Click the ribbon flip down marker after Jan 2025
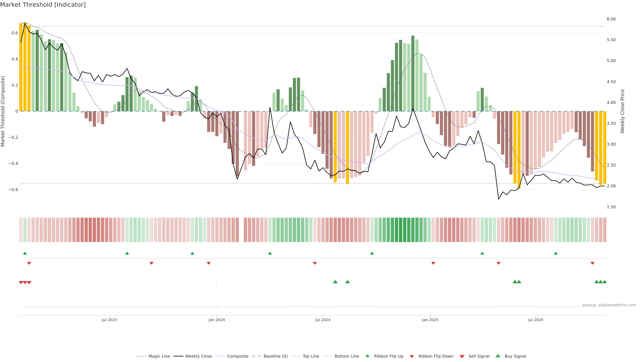The width and height of the screenshot is (644, 362). point(433,263)
